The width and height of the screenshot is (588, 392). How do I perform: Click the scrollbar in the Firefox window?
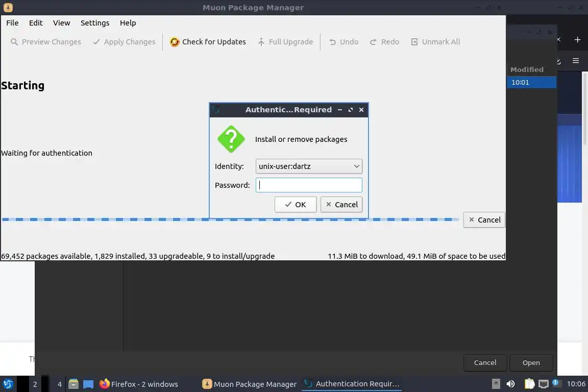click(x=584, y=108)
